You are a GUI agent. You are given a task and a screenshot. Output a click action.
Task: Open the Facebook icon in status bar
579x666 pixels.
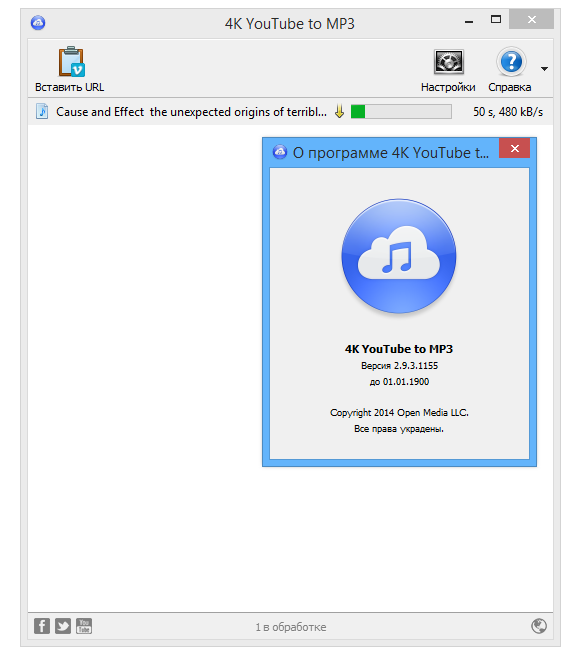tap(42, 626)
